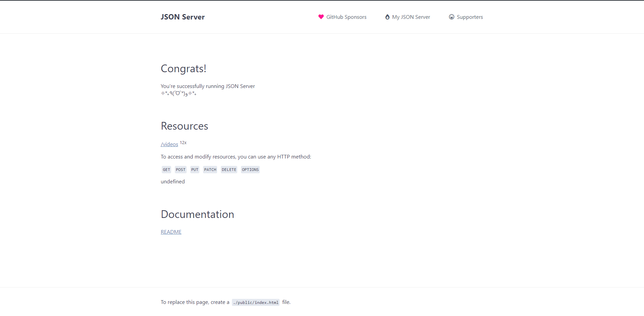Screen dimensions: 644x316
Task: Click the PATCH method tag
Action: click(210, 170)
